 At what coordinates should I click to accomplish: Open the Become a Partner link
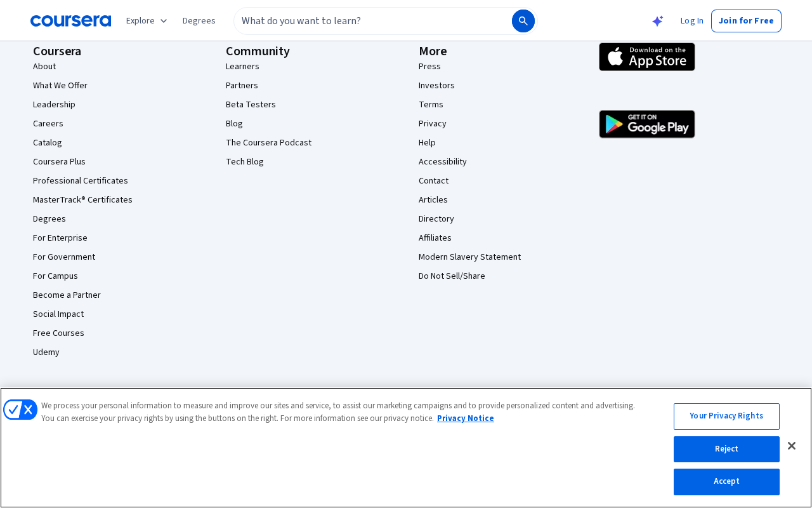click(x=67, y=295)
